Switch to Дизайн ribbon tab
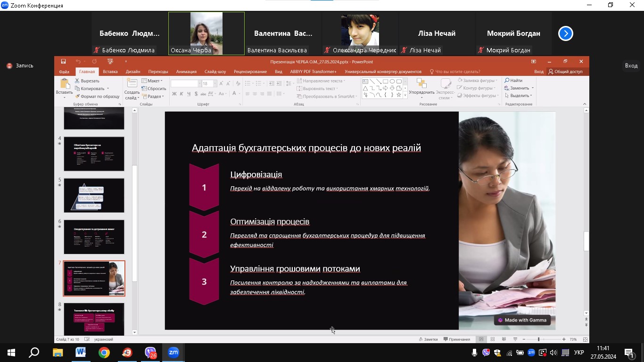This screenshot has width=644, height=362. 133,72
